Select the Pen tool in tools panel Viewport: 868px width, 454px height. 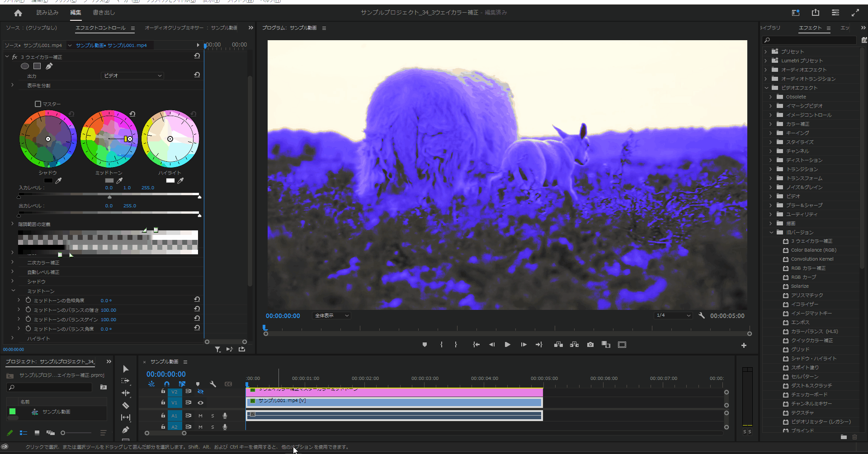pyautogui.click(x=126, y=430)
